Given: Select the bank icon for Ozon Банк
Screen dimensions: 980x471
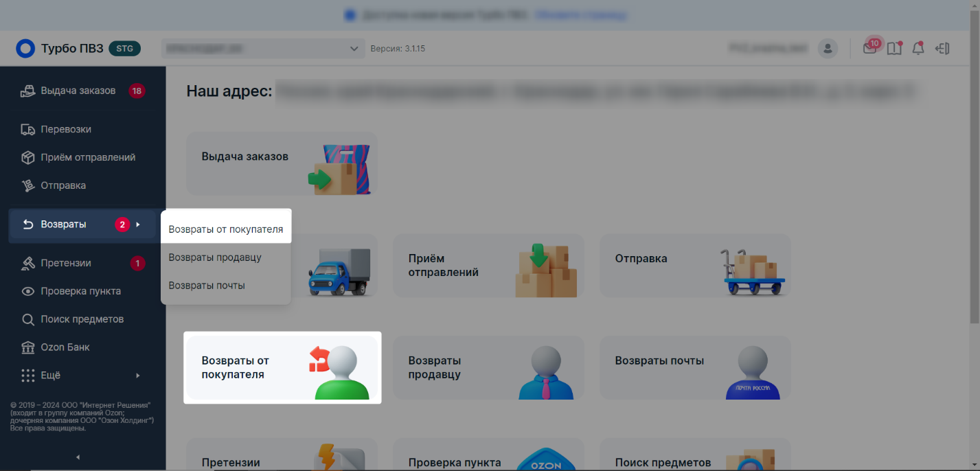Looking at the screenshot, I should [x=27, y=347].
